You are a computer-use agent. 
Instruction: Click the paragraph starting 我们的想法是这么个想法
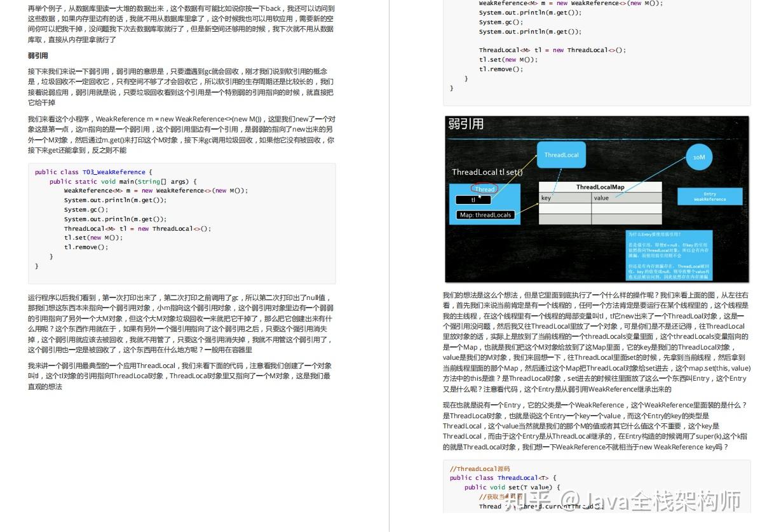[x=596, y=342]
